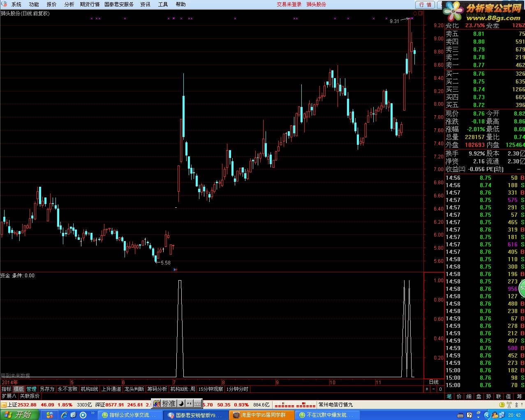This screenshot has height=420, width=525.
Task: Click the IME logo icon on floating bar
Action: [x=157, y=404]
